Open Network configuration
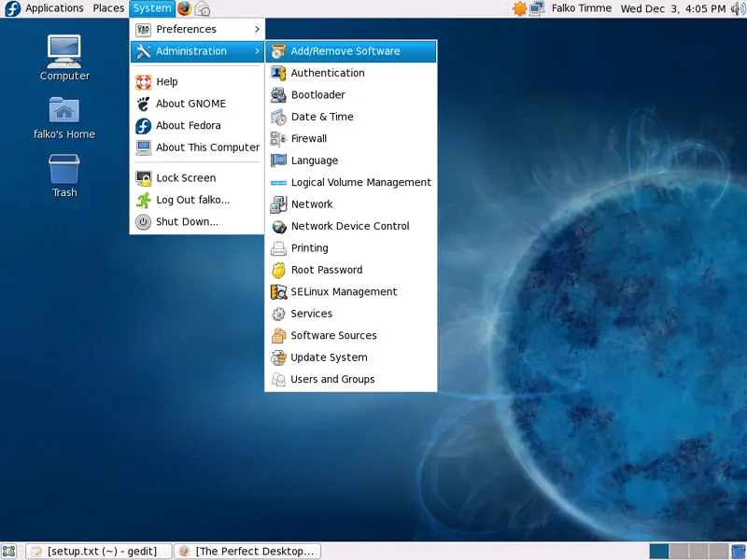Screen dimensions: 747x560 [x=351, y=204]
